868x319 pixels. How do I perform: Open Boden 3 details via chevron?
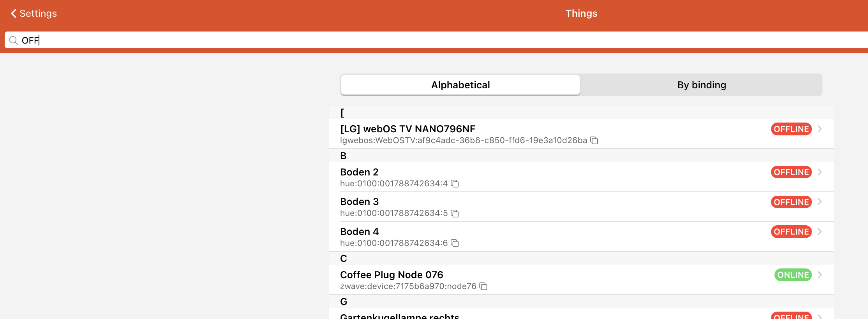pyautogui.click(x=820, y=202)
